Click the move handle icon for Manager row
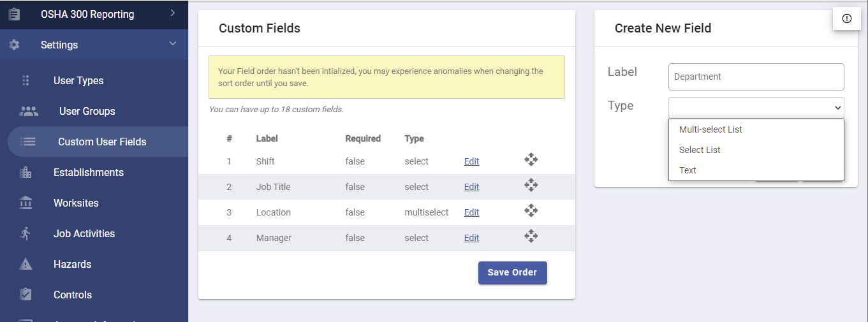 pos(531,236)
